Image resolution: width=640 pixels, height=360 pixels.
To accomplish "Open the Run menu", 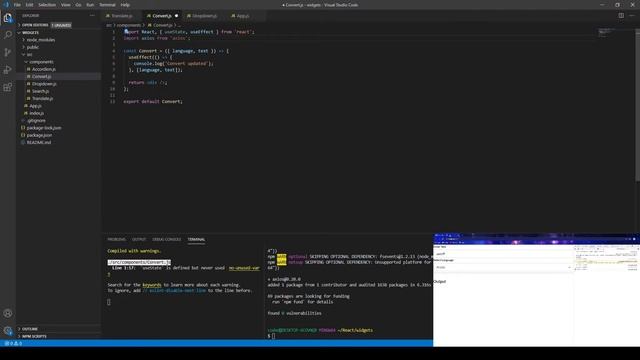I will click(x=90, y=5).
